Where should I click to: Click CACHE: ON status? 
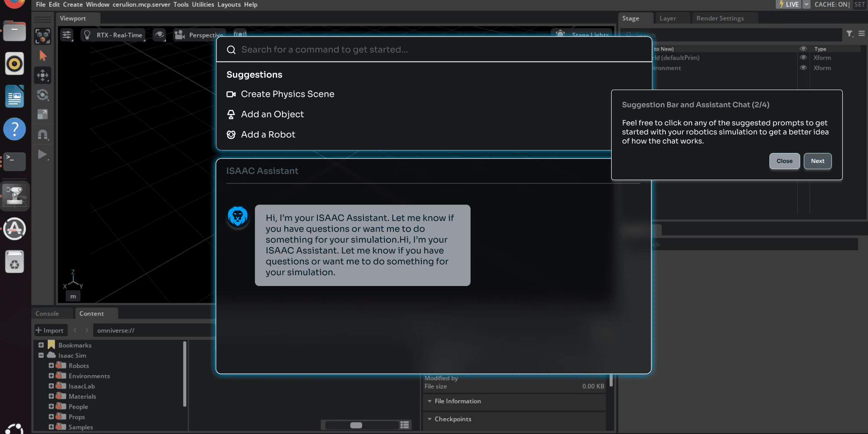pos(832,5)
